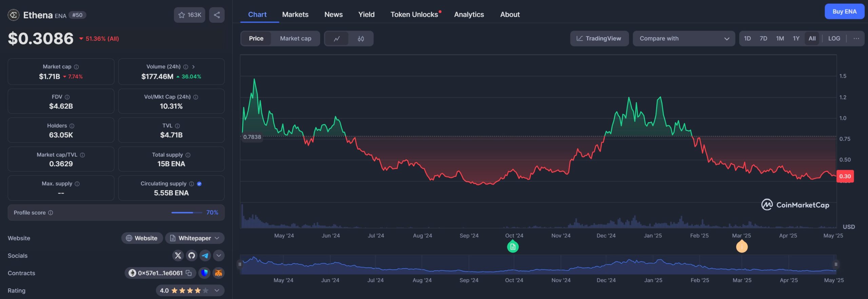
Task: Click the Buy ENA button
Action: pyautogui.click(x=844, y=12)
